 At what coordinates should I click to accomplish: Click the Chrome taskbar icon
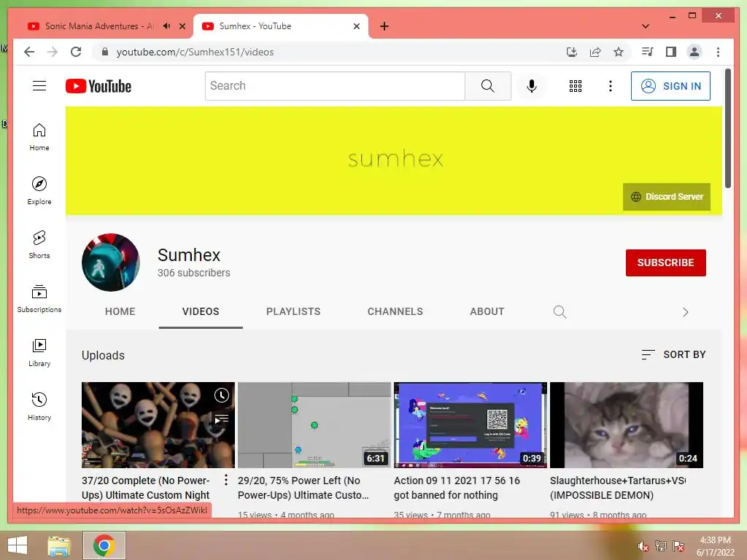(104, 545)
